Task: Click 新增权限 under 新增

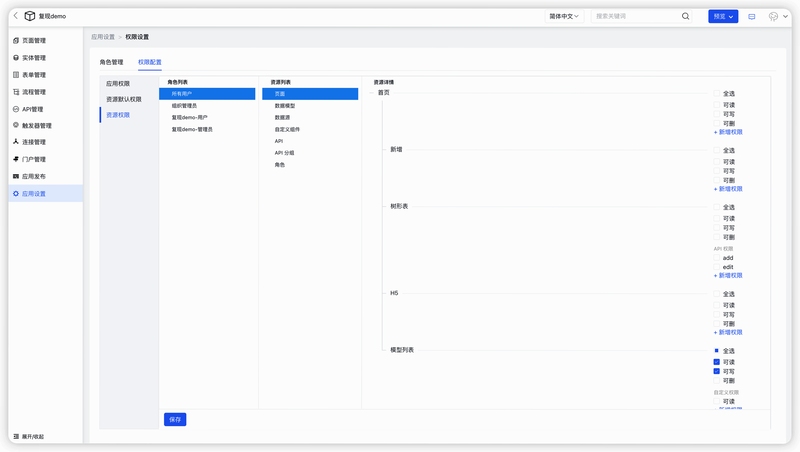Action: point(728,189)
